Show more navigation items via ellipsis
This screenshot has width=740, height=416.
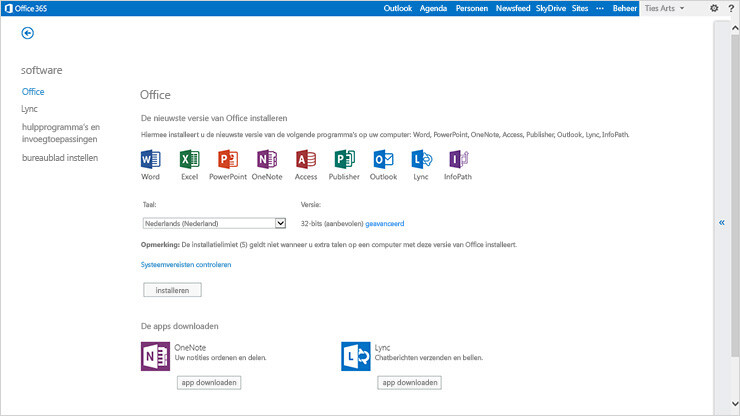point(600,8)
